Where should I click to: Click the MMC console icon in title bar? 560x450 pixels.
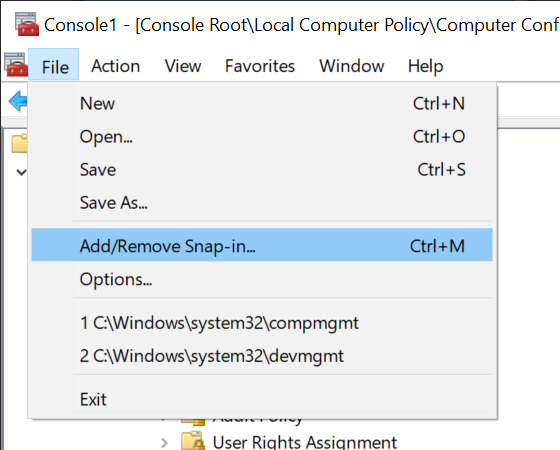click(x=27, y=24)
